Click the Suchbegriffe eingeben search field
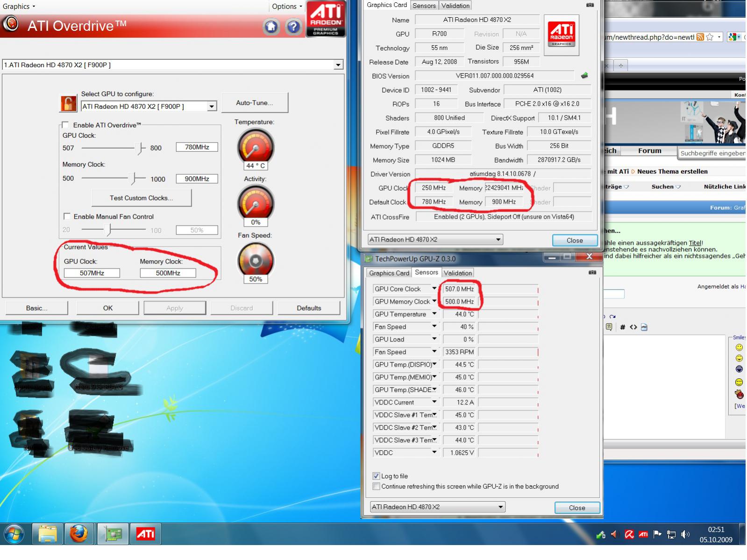The image size is (747, 560). 712,153
